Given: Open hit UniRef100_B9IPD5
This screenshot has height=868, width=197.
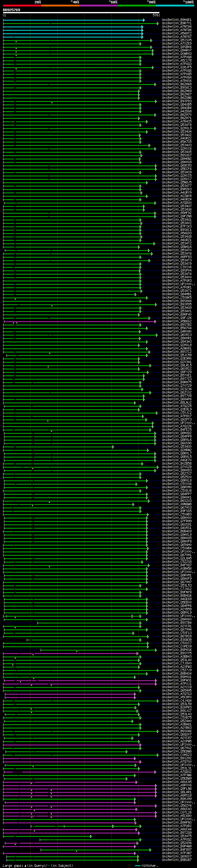Looking at the screenshot, I should pos(176,305).
